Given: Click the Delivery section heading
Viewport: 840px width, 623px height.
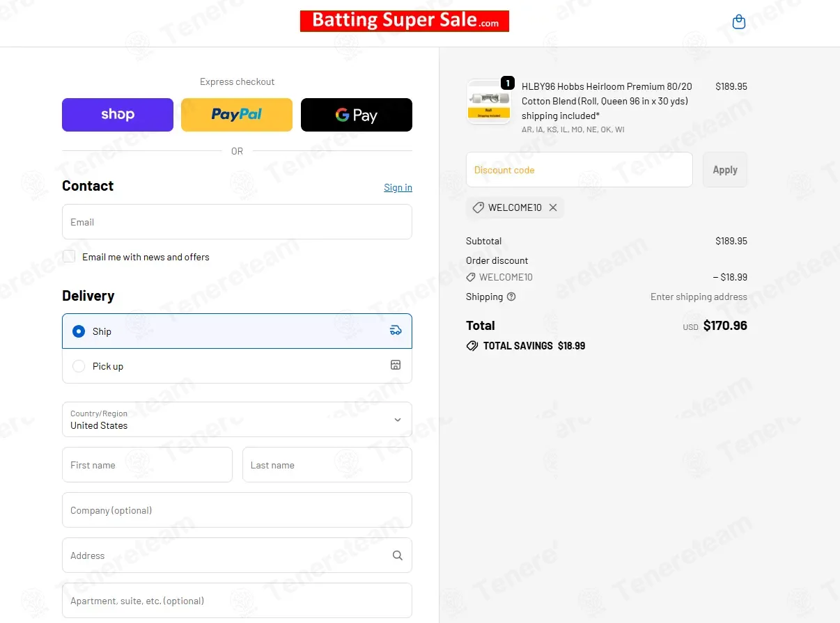Looking at the screenshot, I should tap(88, 296).
